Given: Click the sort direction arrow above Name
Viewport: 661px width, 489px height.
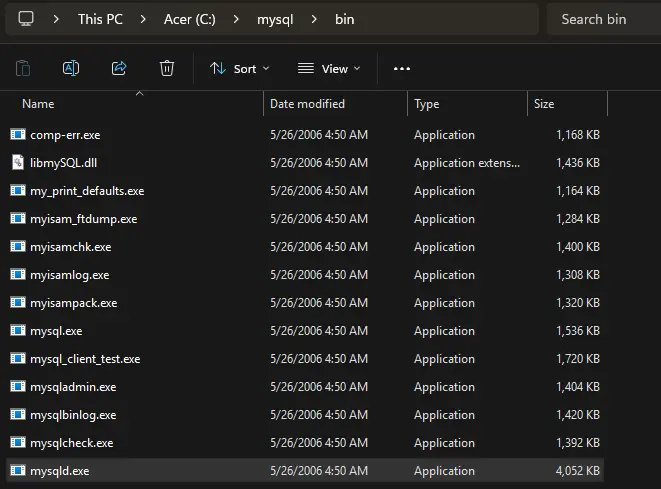Looking at the screenshot, I should click(x=140, y=94).
